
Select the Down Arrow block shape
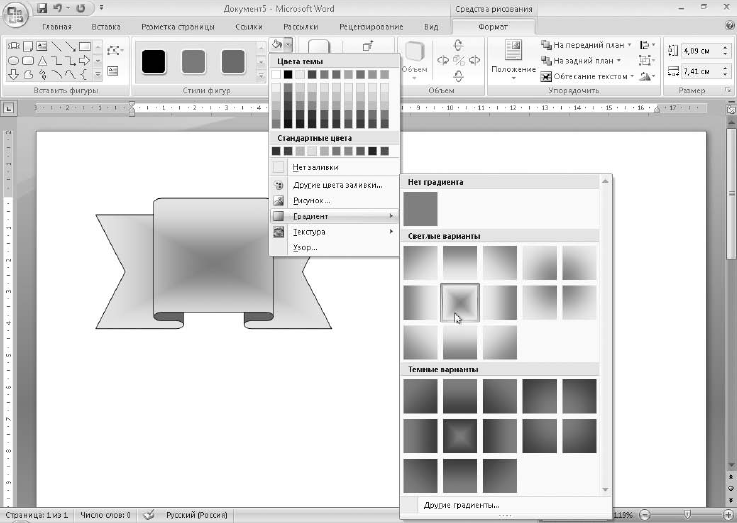click(13, 74)
